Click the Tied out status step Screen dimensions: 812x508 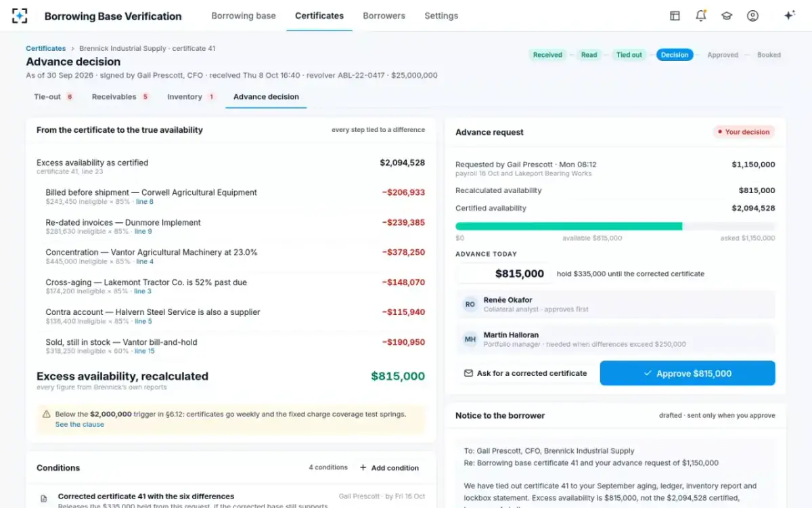(x=629, y=55)
